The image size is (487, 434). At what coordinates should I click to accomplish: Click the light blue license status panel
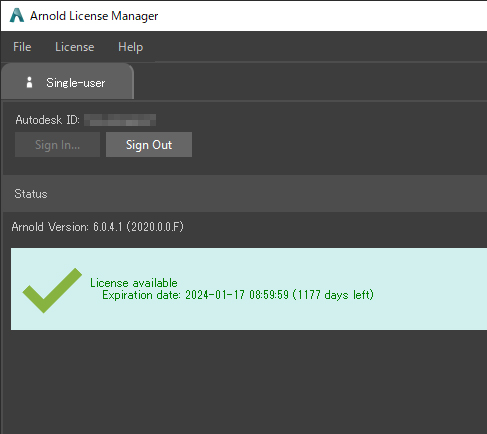click(249, 289)
